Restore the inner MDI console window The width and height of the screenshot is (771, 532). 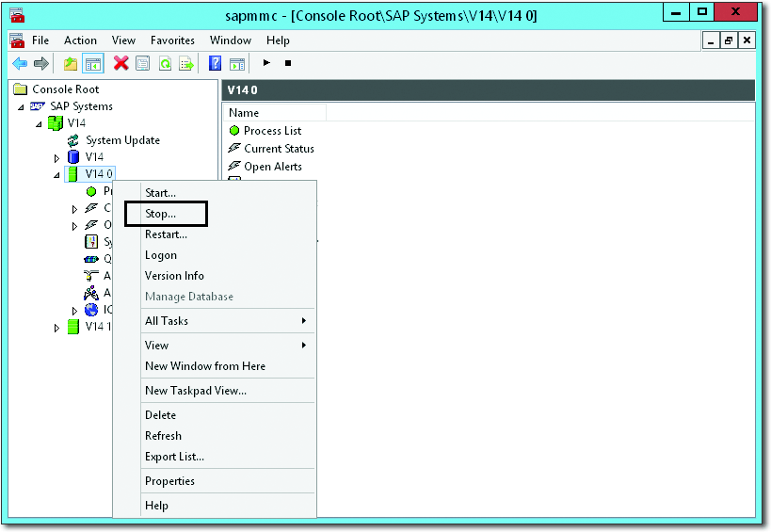tap(729, 40)
